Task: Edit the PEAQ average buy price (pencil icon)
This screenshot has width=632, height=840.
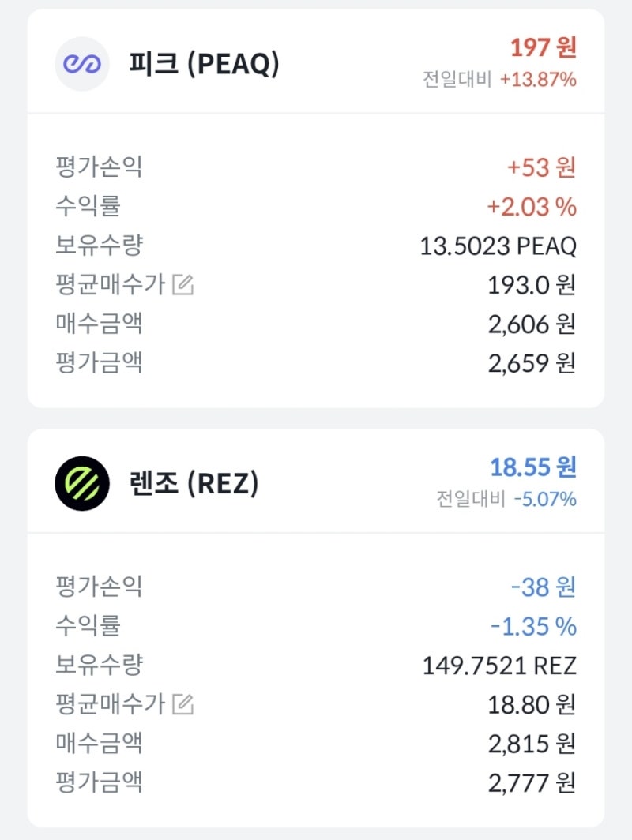Action: pyautogui.click(x=182, y=285)
